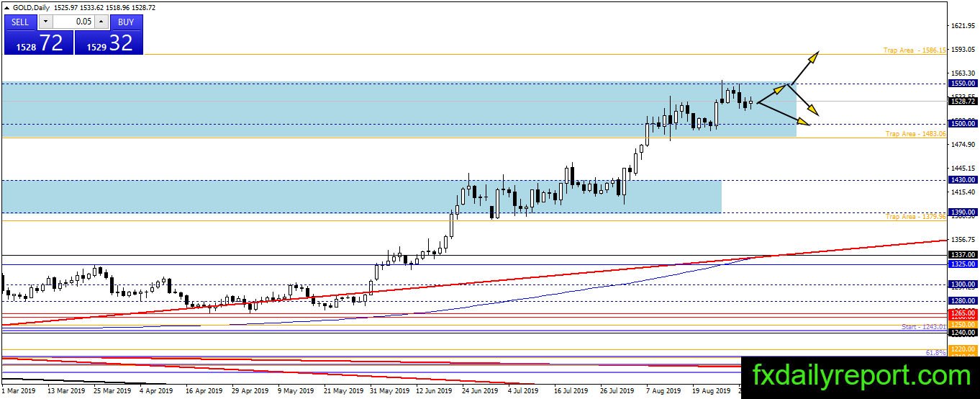Image resolution: width=980 pixels, height=399 pixels.
Task: Click the BUY label button
Action: pyautogui.click(x=126, y=22)
